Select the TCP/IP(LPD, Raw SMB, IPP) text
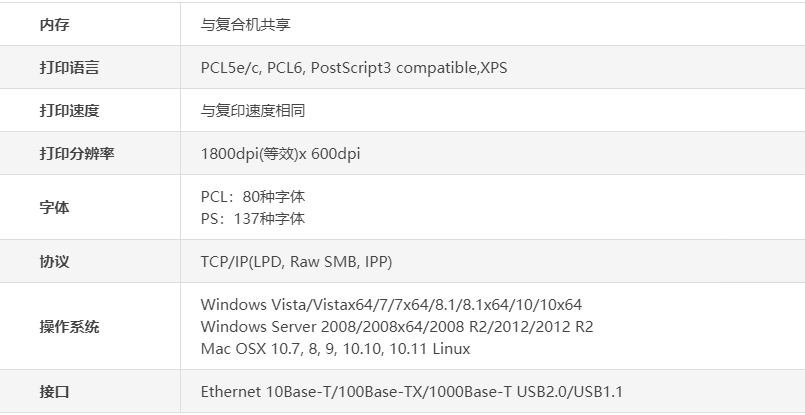The height and width of the screenshot is (415, 805). pos(296,262)
